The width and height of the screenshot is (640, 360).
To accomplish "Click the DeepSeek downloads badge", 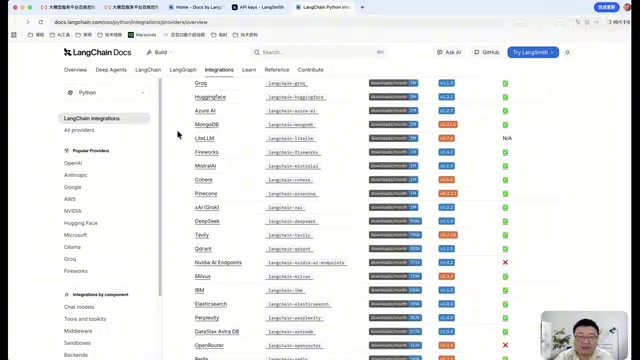I will tap(395, 221).
